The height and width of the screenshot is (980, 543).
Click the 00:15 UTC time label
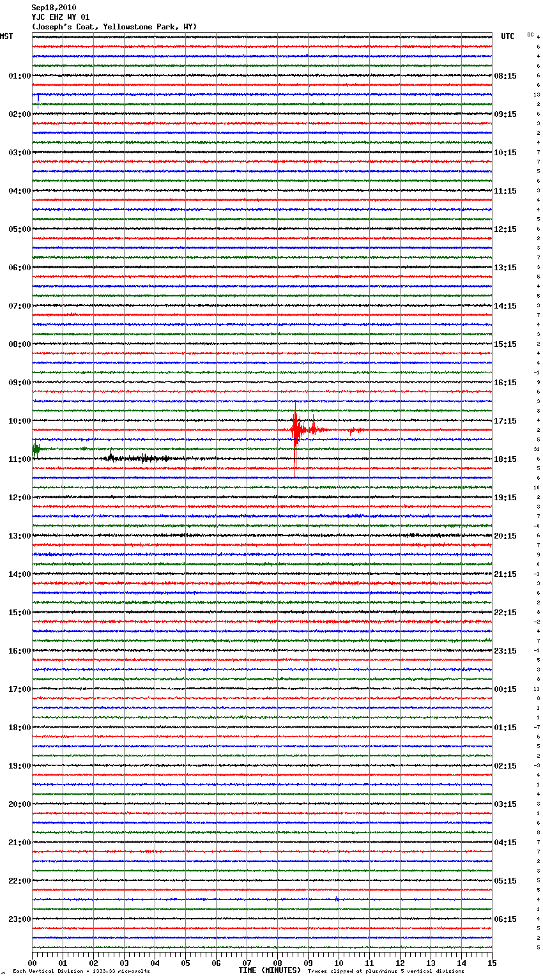[505, 689]
